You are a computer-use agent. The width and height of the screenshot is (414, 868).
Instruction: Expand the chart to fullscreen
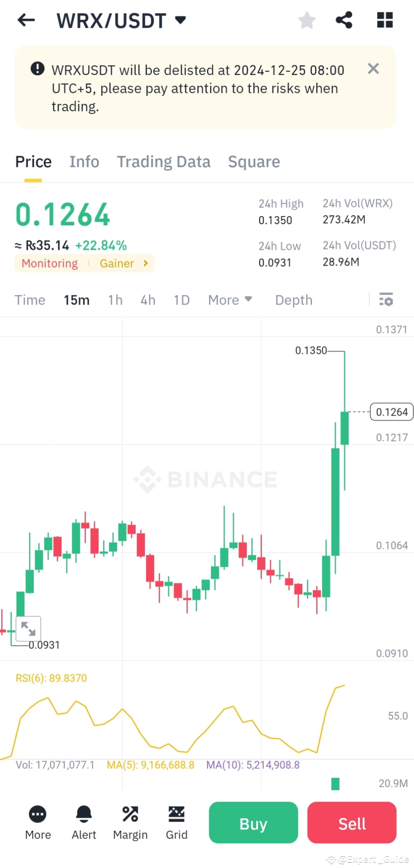(29, 629)
